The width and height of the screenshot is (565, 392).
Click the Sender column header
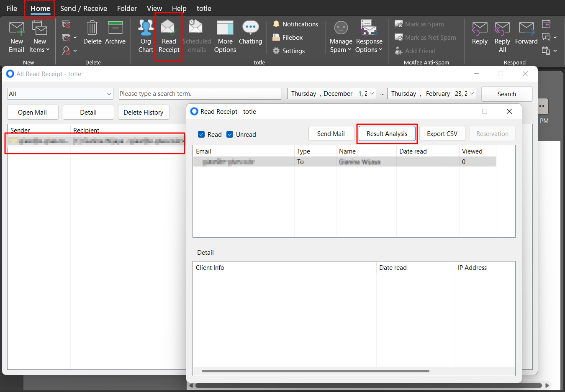click(39, 130)
